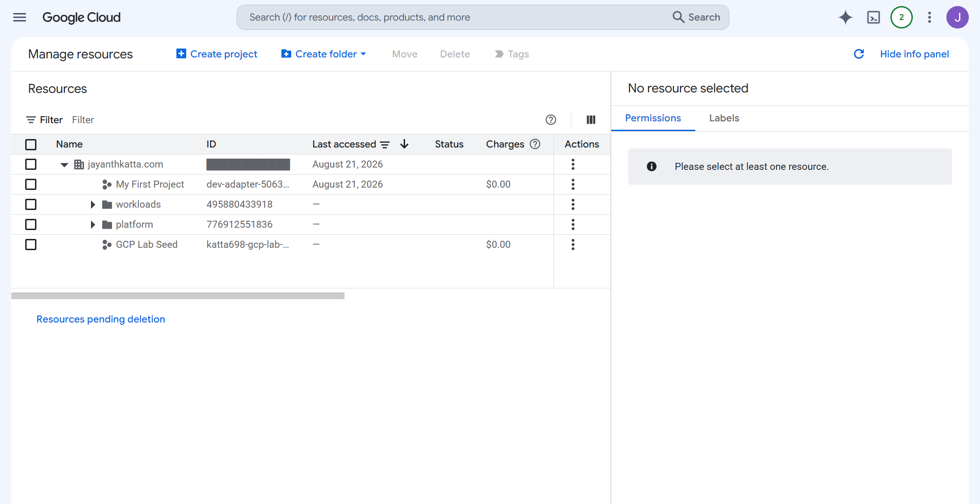
Task: Click the Charges help icon
Action: 535,144
